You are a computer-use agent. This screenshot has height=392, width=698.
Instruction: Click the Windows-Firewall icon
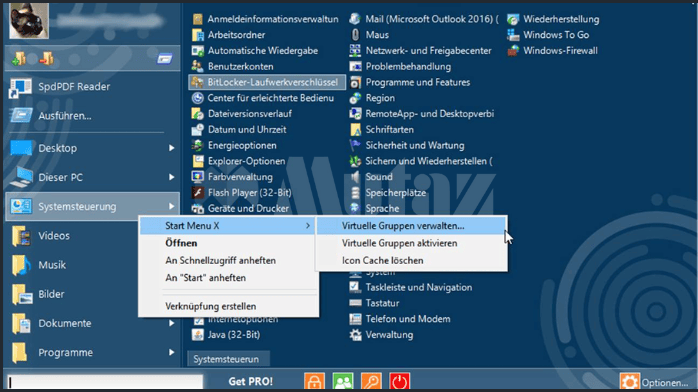click(513, 51)
